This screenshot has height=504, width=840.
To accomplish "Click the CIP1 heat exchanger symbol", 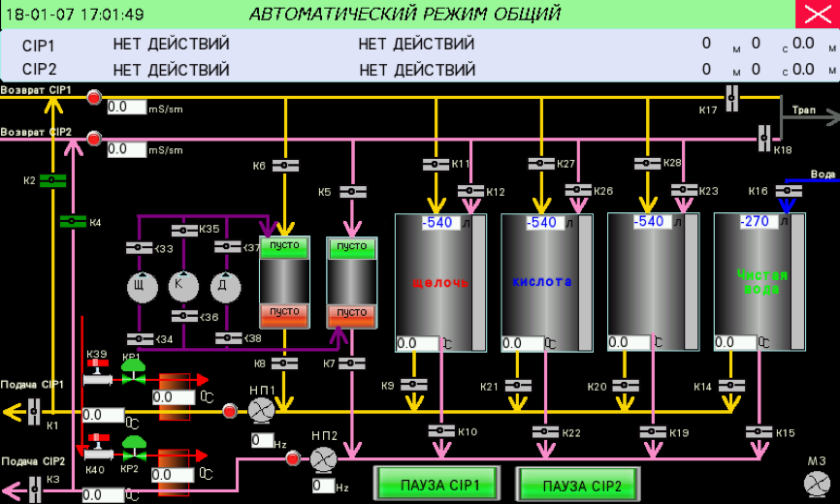I will (174, 396).
